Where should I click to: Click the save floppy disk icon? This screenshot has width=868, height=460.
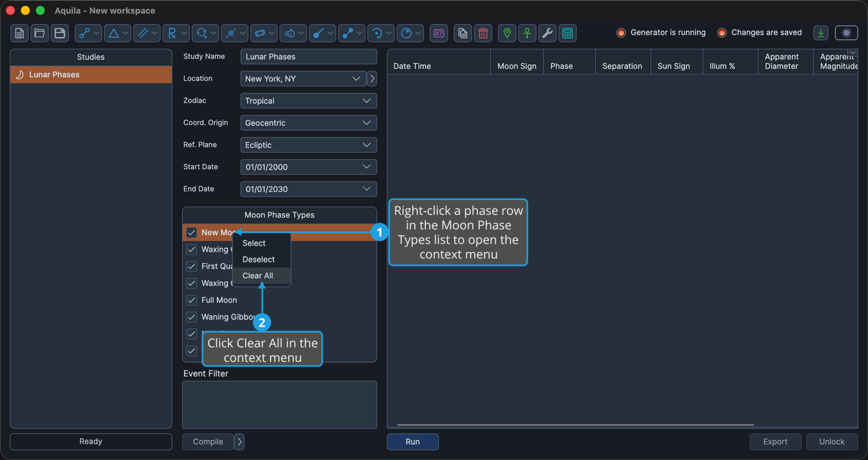point(60,33)
